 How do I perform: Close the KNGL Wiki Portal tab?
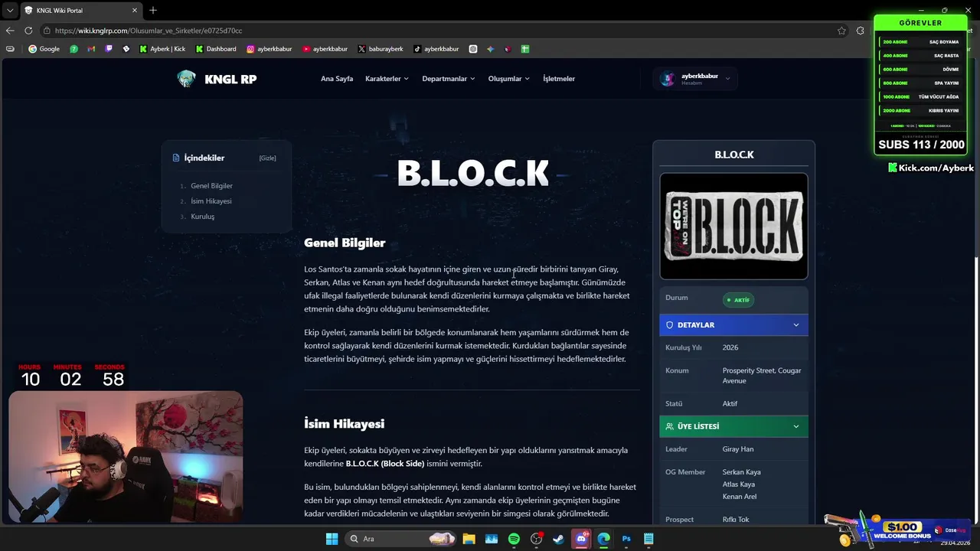click(135, 10)
